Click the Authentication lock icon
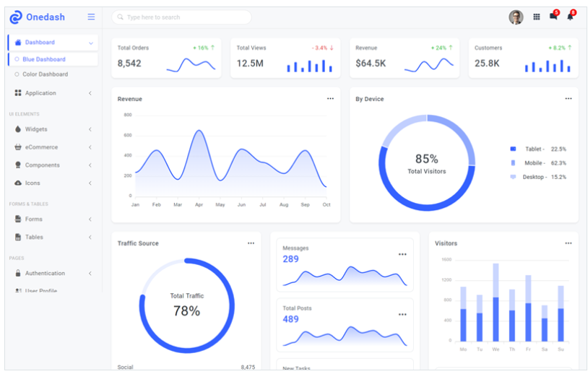Viewport: 588px width, 374px height. 18,274
